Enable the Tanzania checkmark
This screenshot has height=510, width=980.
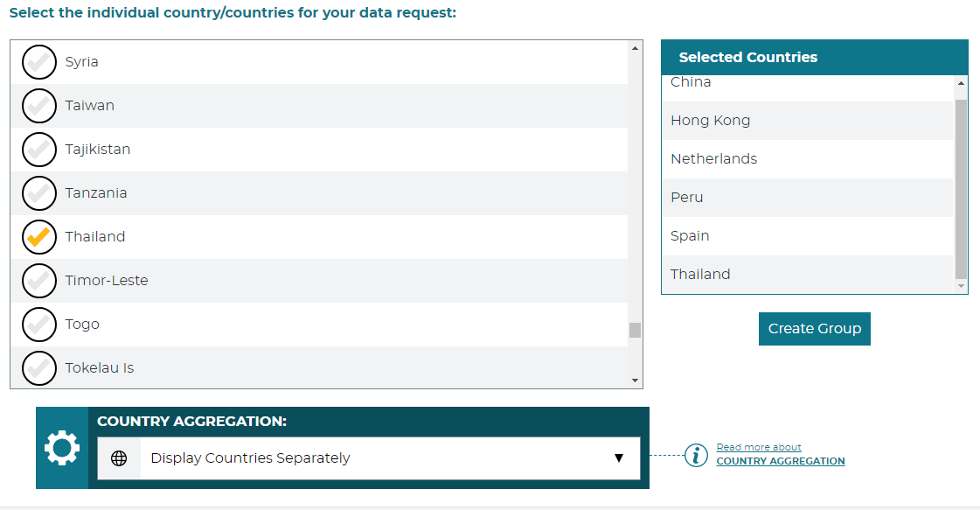tap(38, 193)
